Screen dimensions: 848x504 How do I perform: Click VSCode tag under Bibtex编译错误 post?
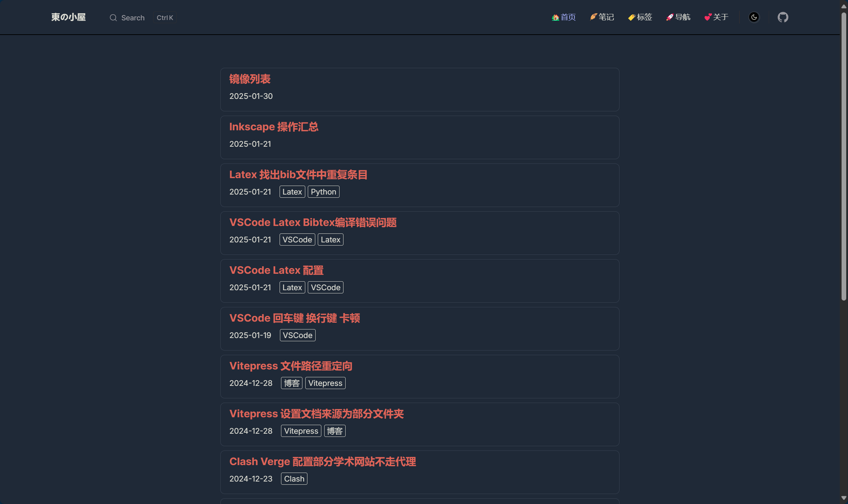click(x=297, y=240)
